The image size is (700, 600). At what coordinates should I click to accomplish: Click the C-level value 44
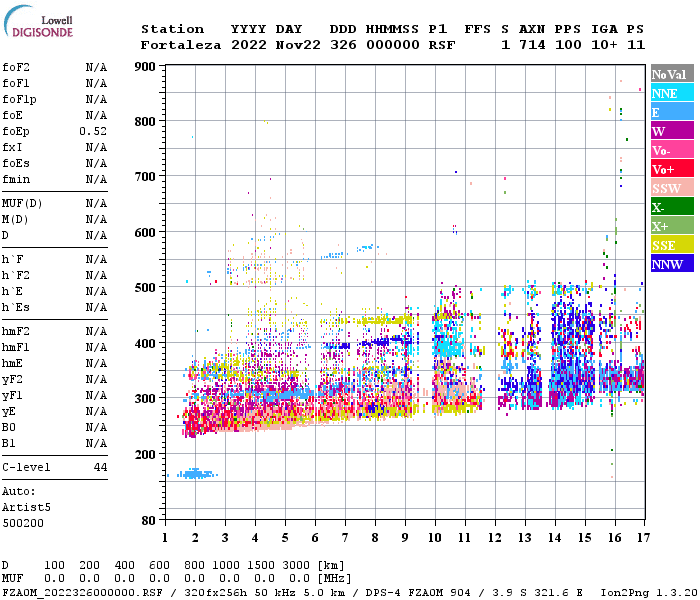[x=100, y=467]
